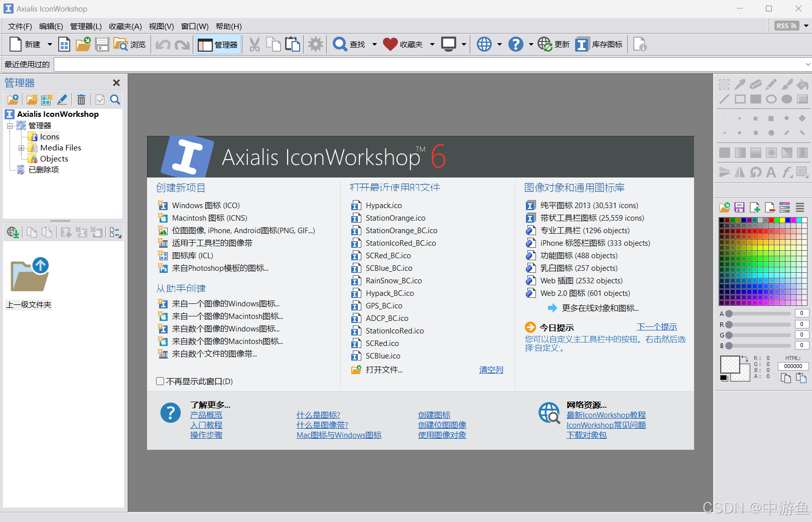This screenshot has height=522, width=812.
Task: Select the Objects folder in tree
Action: point(54,159)
